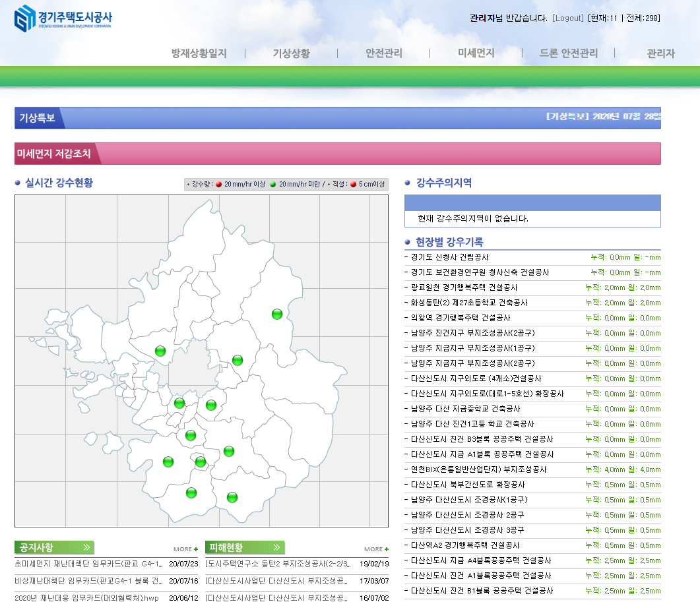Click the Logout link
Viewport: 700px width, 602px height.
(x=568, y=18)
